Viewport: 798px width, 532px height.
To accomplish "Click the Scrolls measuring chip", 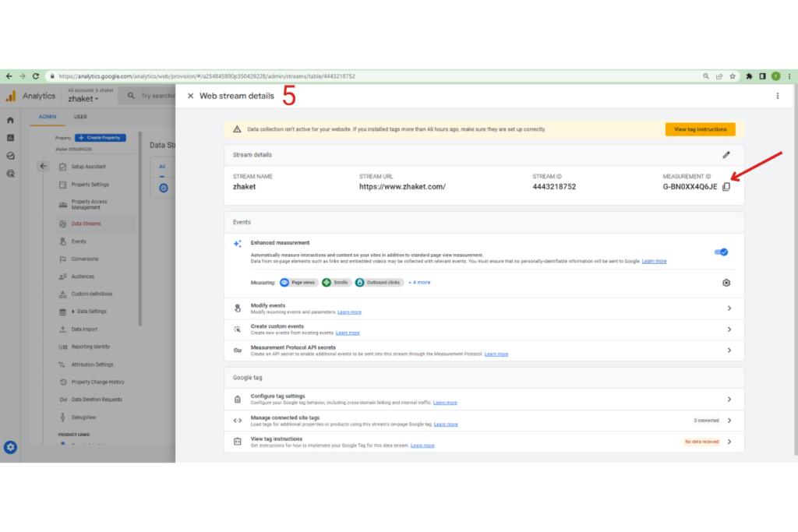I will 337,282.
